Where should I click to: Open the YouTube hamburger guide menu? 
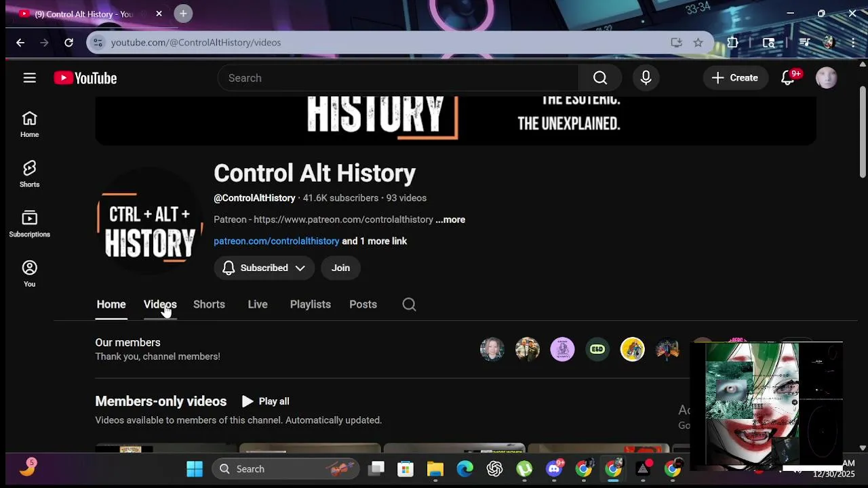click(x=29, y=78)
